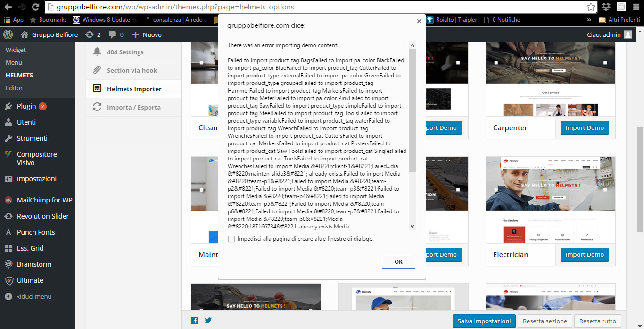Reload the page with refresh icon
Viewport: 644px width, 329px height.
coord(35,7)
